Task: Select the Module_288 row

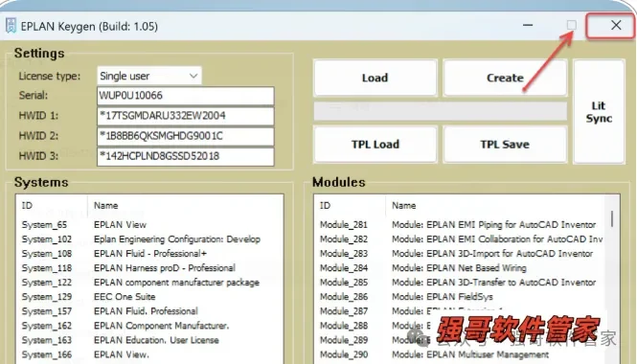Action: pos(460,326)
